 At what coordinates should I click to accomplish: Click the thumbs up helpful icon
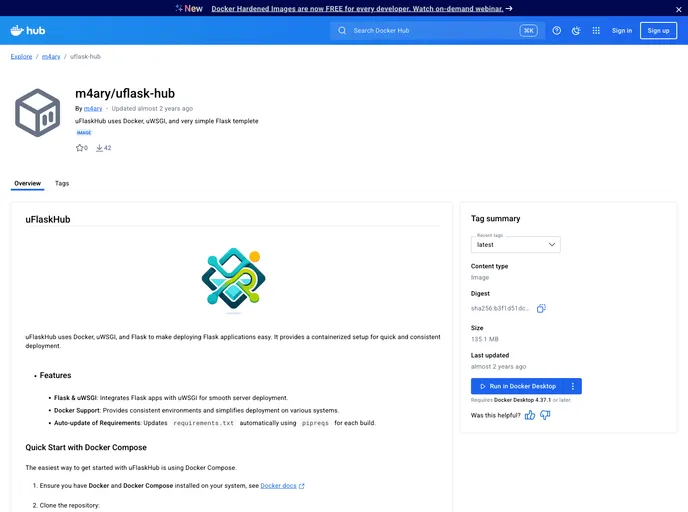(x=530, y=415)
